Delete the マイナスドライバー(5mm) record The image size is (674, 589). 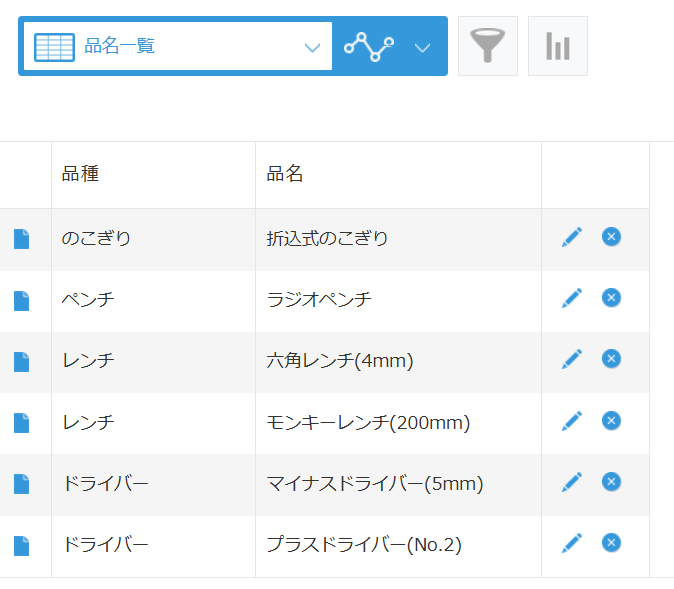click(x=611, y=482)
